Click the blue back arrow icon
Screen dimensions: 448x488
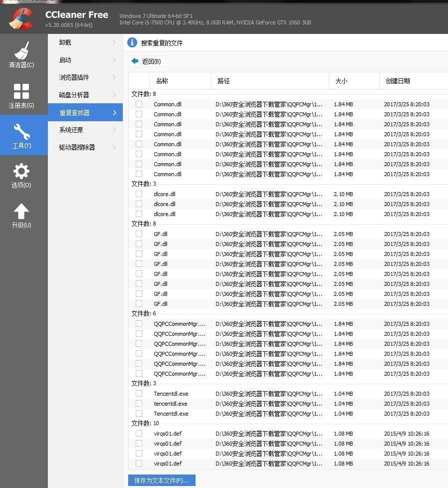[135, 61]
